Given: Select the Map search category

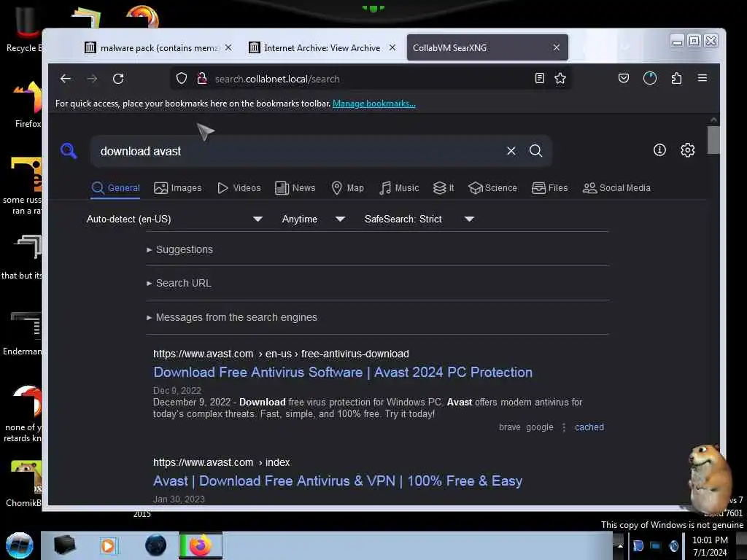Looking at the screenshot, I should pyautogui.click(x=348, y=188).
